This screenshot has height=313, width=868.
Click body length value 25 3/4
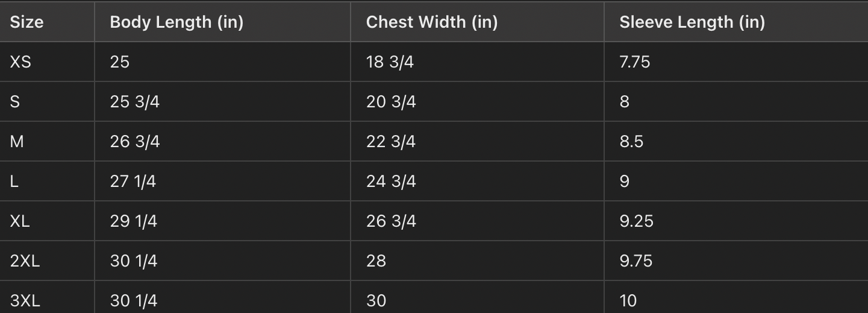point(135,101)
